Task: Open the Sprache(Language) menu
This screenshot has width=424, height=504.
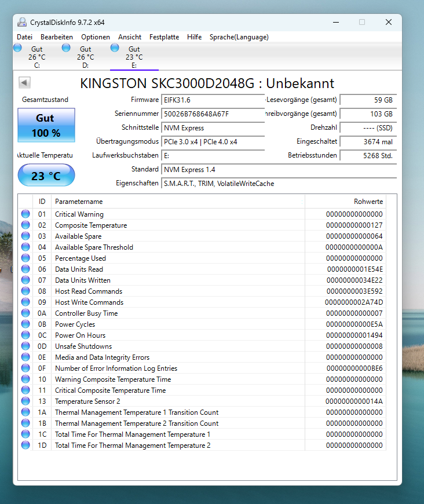Action: click(x=239, y=37)
